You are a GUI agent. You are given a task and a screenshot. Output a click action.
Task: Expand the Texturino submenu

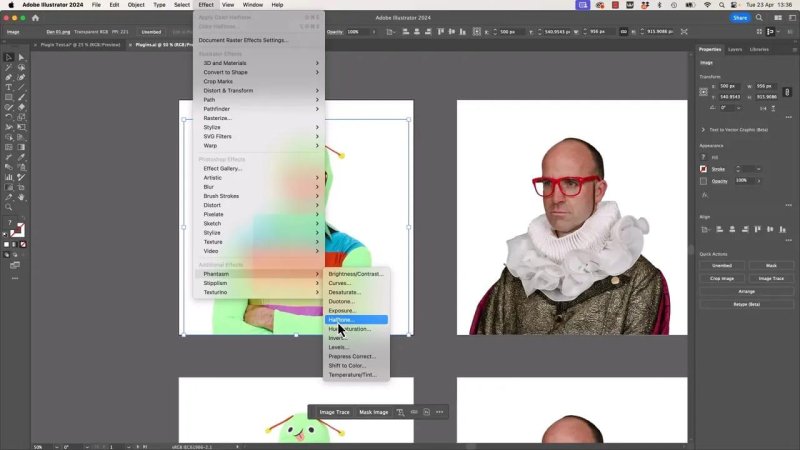259,292
